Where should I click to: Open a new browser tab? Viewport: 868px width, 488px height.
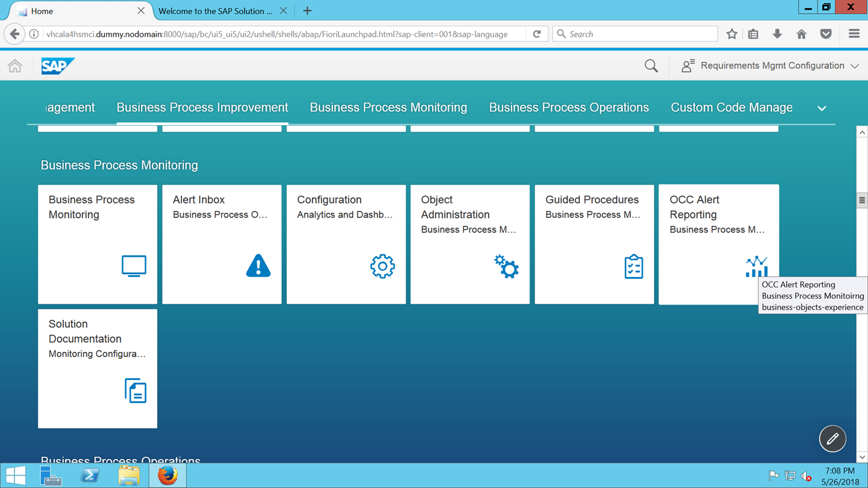tap(307, 11)
